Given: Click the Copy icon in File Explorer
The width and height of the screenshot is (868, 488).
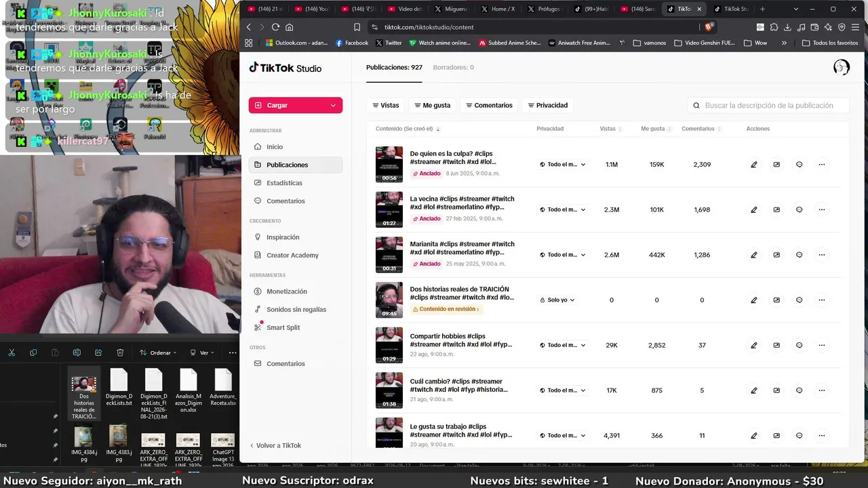Looking at the screenshot, I should pos(33,352).
